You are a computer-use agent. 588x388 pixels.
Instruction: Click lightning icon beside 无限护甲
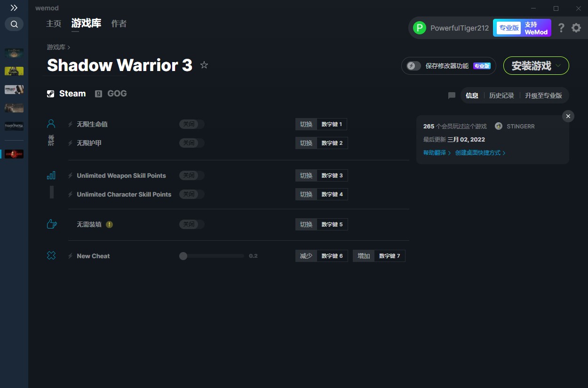[x=71, y=143]
